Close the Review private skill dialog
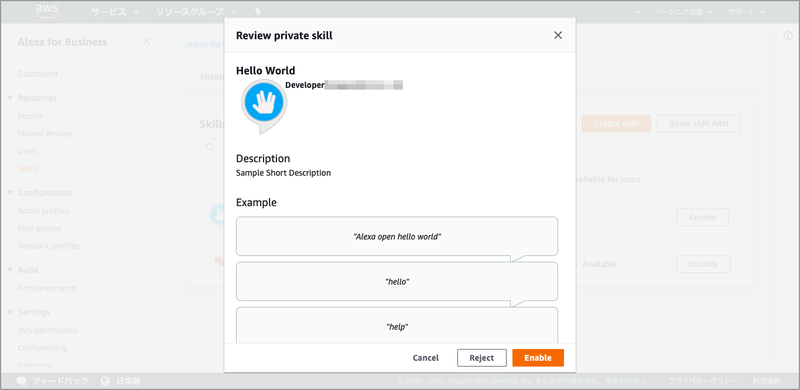Image resolution: width=800 pixels, height=390 pixels. click(x=558, y=35)
